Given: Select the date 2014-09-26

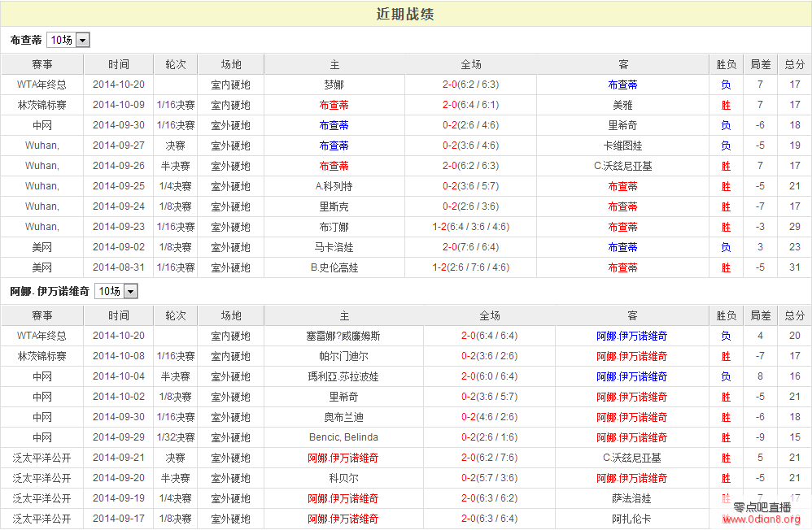Looking at the screenshot, I should point(119,166).
